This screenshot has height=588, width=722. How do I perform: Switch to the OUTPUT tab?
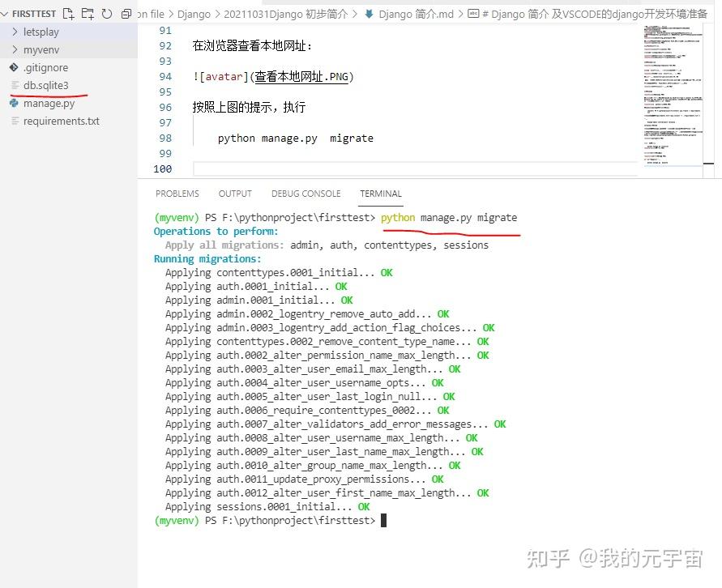coord(235,193)
